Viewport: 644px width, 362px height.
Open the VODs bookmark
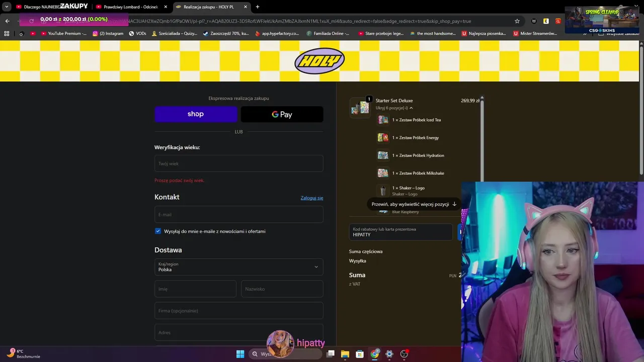point(137,34)
